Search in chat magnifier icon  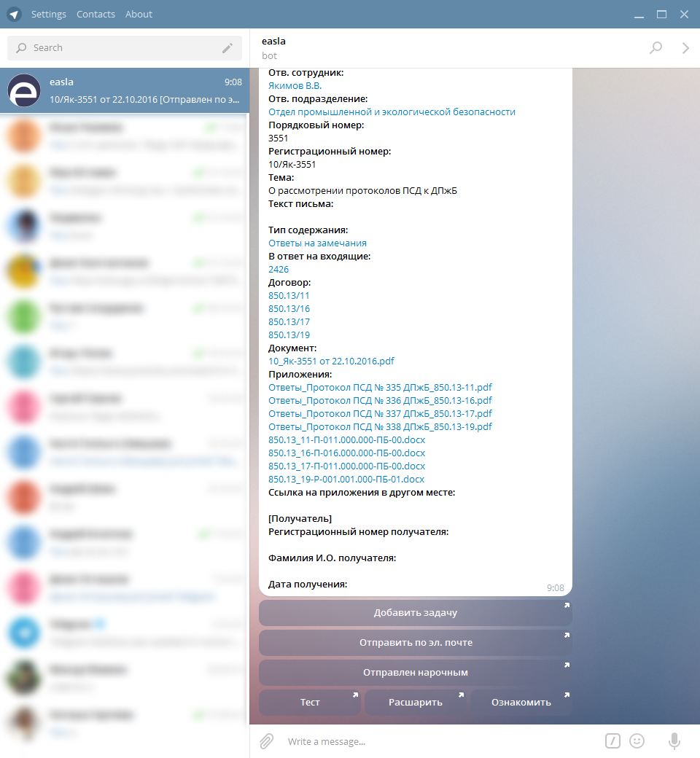(x=656, y=48)
